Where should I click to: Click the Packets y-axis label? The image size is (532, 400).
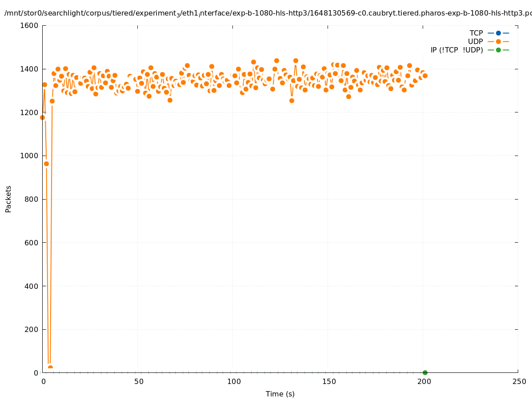pyautogui.click(x=8, y=199)
